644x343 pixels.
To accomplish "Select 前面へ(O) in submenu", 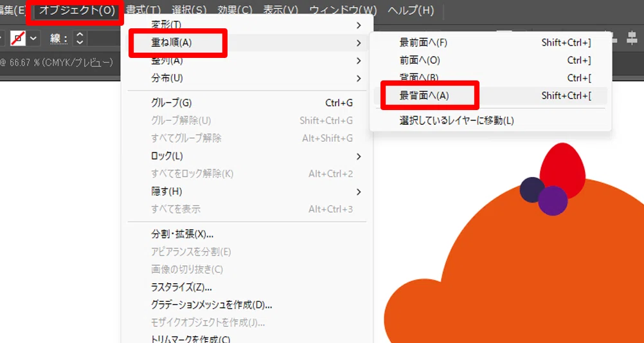I will pyautogui.click(x=491, y=60).
